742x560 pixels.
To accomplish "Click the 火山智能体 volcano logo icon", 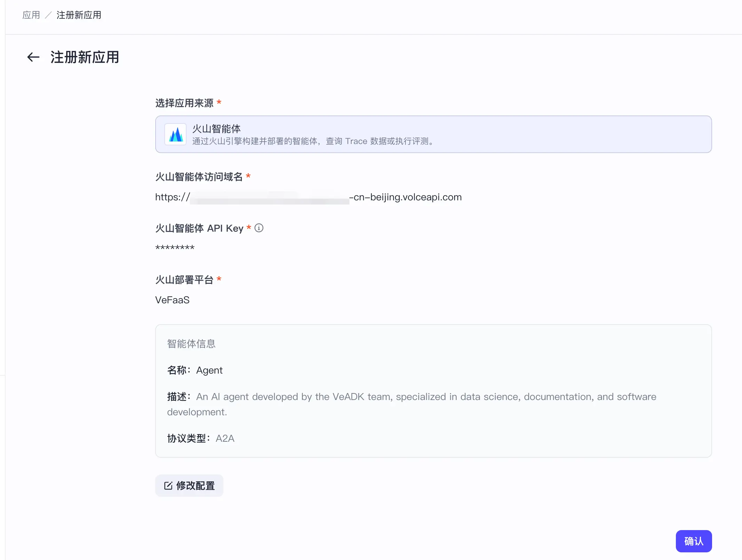I will tap(175, 134).
